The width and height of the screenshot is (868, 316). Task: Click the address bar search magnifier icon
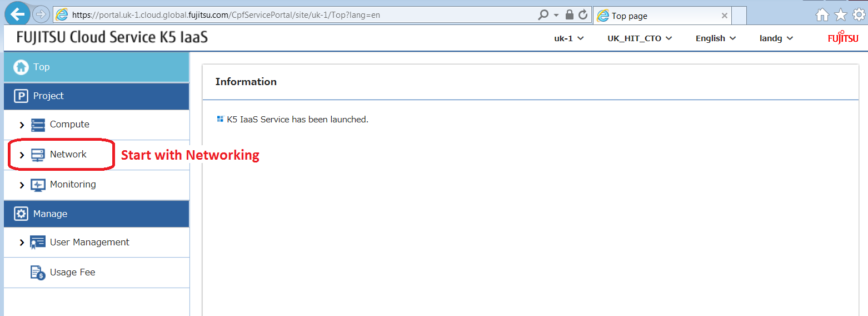pyautogui.click(x=543, y=15)
